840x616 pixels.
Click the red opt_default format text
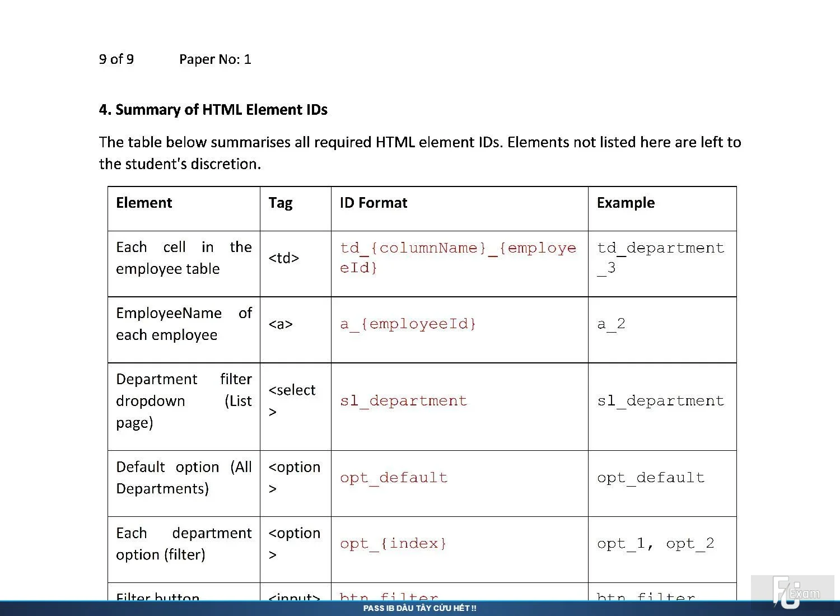point(394,478)
